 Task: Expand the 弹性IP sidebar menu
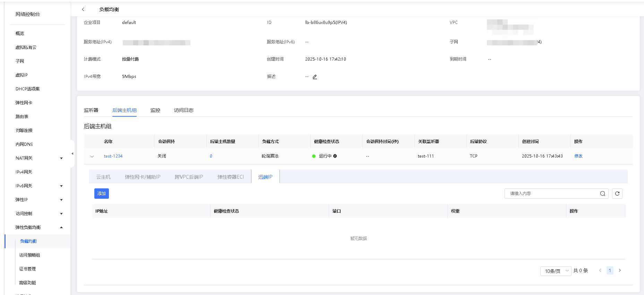[x=61, y=200]
